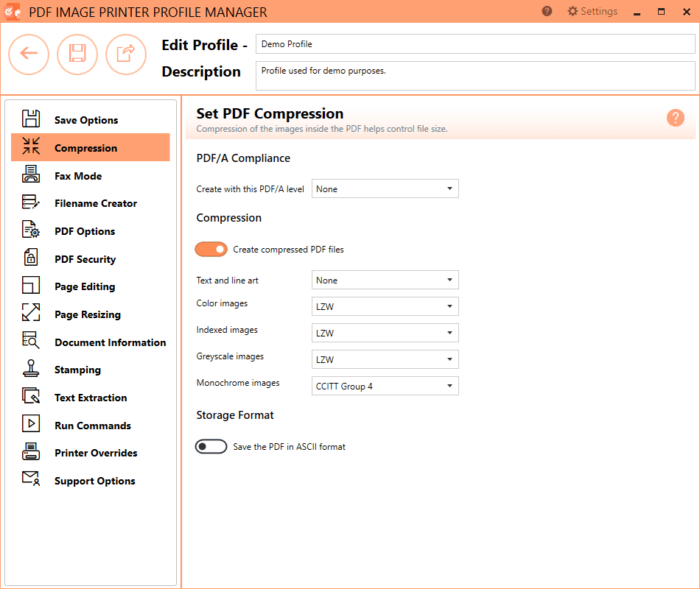Turn off Create compressed PDF files toggle
700x589 pixels.
coord(211,250)
